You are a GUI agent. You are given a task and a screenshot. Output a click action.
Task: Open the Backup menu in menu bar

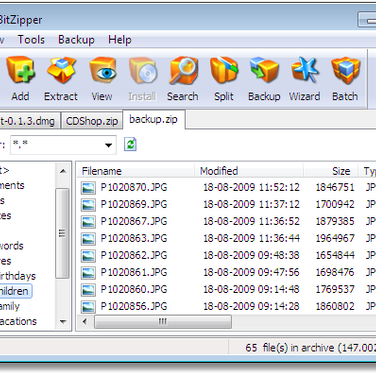point(76,40)
